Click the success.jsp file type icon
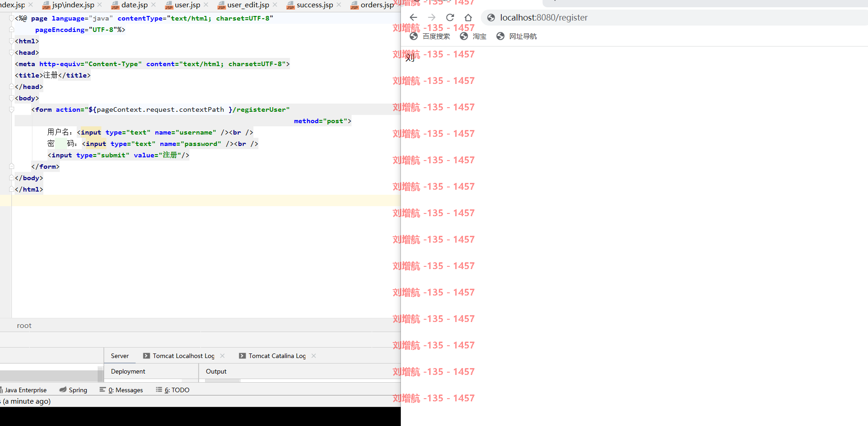This screenshot has height=426, width=868. coord(290,5)
